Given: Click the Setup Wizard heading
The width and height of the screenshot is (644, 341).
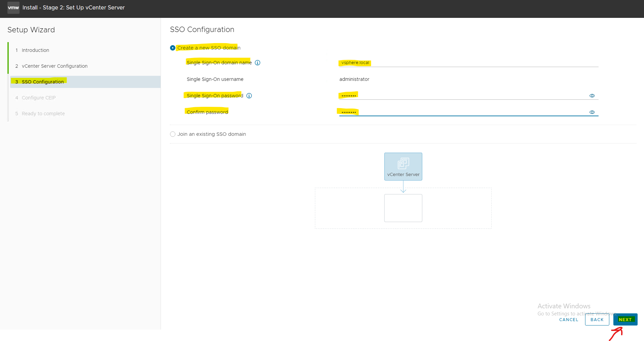Looking at the screenshot, I should tap(31, 30).
